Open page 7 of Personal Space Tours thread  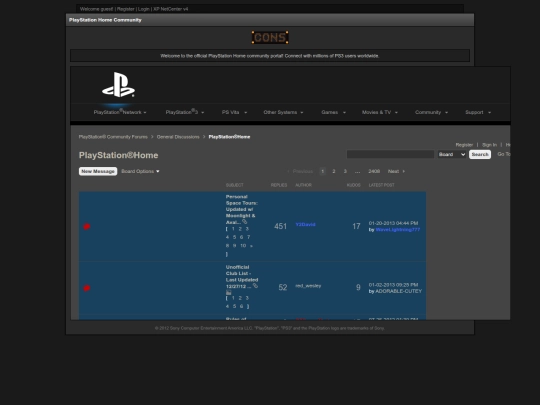(248, 237)
